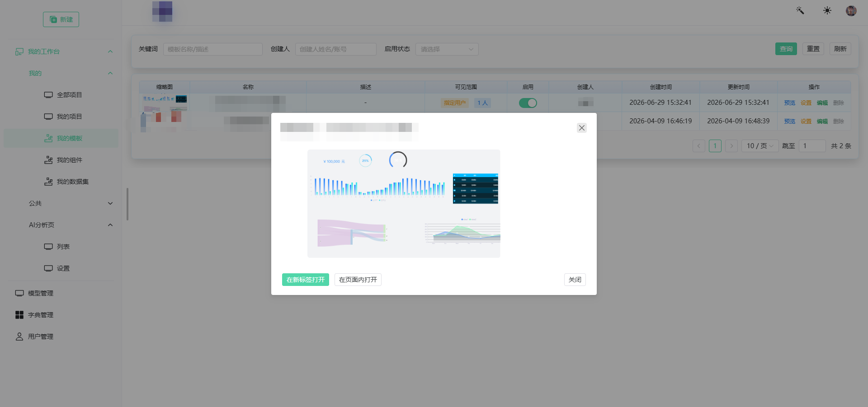The height and width of the screenshot is (407, 868).
Task: Open 字典管理 in the sidebar
Action: pos(61,315)
